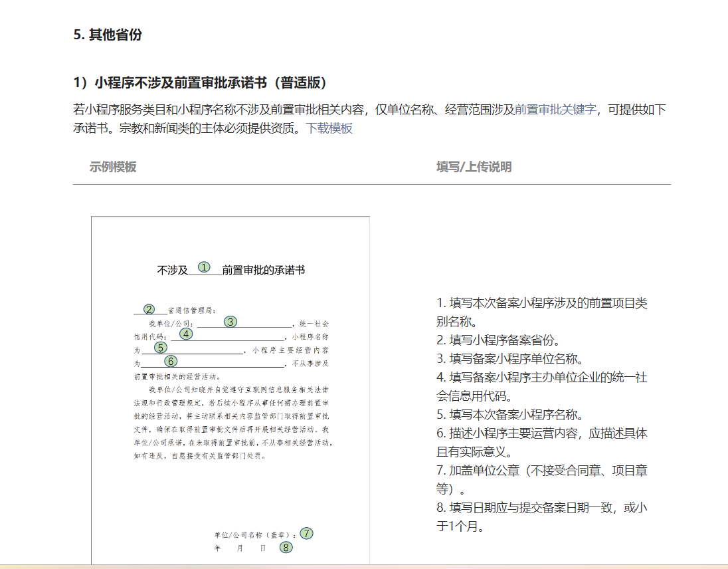Image resolution: width=728 pixels, height=569 pixels.
Task: Click instruction 7. 加盖单位公章
Action: tap(542, 479)
